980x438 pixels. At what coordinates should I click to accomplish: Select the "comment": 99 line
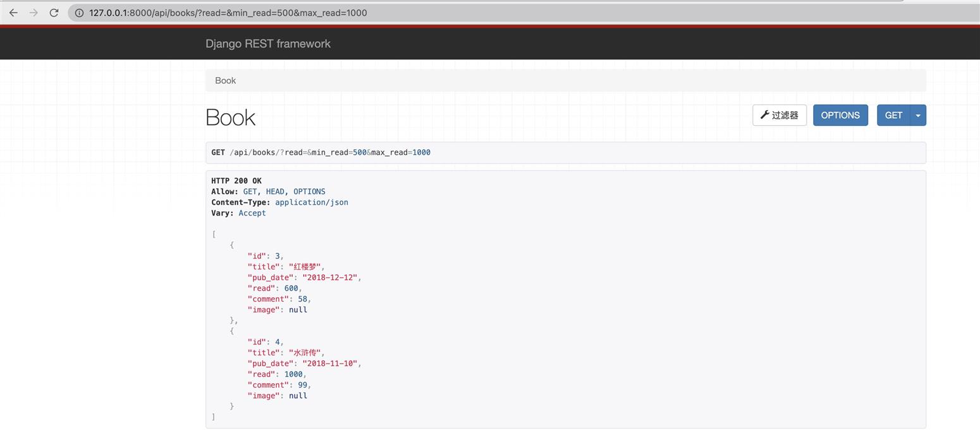[x=279, y=385]
